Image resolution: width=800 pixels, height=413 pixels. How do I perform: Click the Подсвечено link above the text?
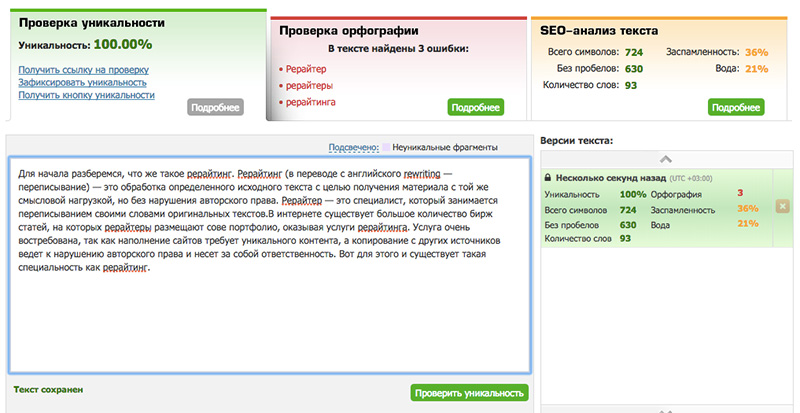tap(353, 147)
